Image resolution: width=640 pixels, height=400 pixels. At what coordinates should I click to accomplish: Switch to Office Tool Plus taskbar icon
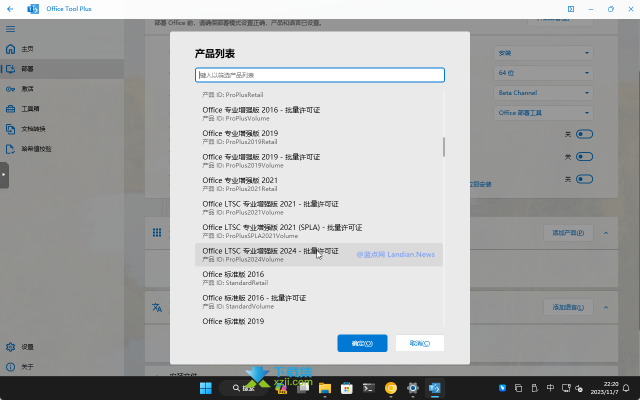[x=435, y=388]
